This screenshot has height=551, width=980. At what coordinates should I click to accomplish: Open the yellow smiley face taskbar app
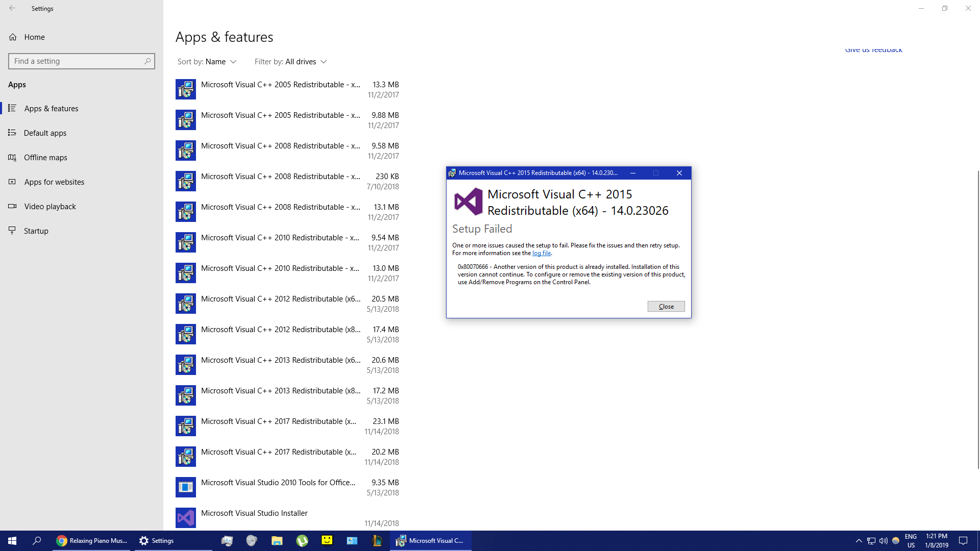327,541
